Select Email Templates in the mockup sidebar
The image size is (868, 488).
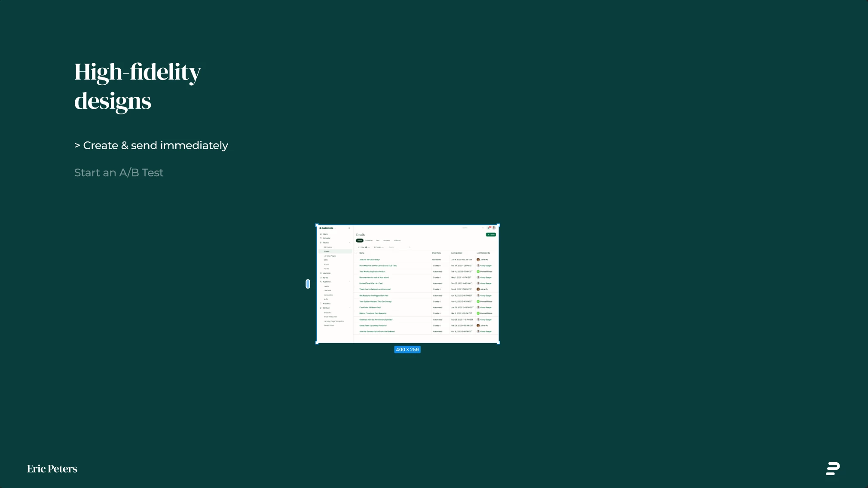tap(330, 317)
